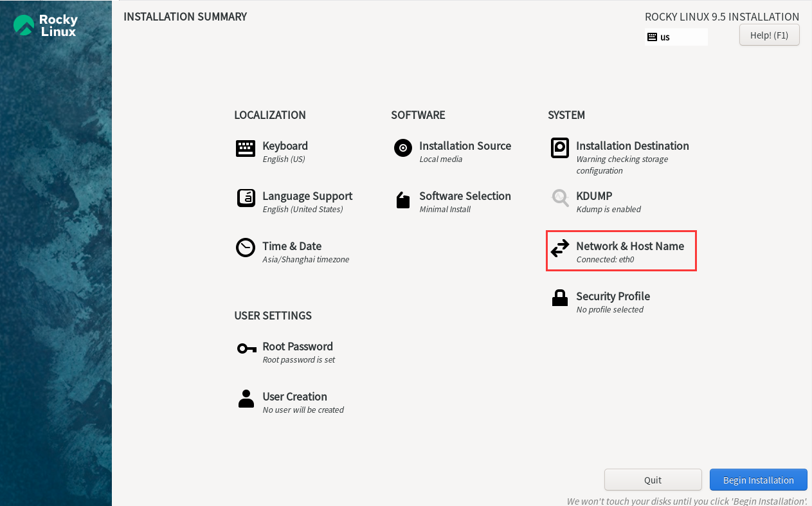
Task: Click the Installation Source disc icon
Action: tap(403, 149)
